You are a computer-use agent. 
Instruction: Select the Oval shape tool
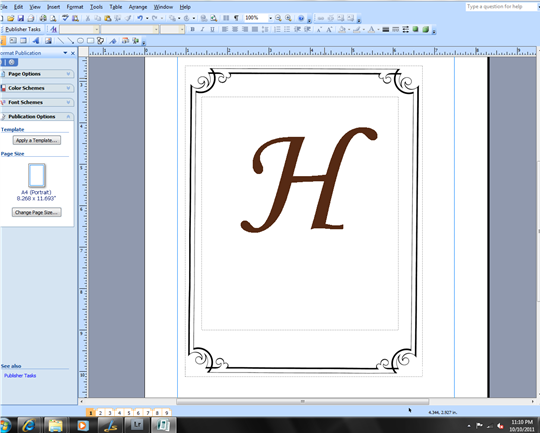coord(80,41)
